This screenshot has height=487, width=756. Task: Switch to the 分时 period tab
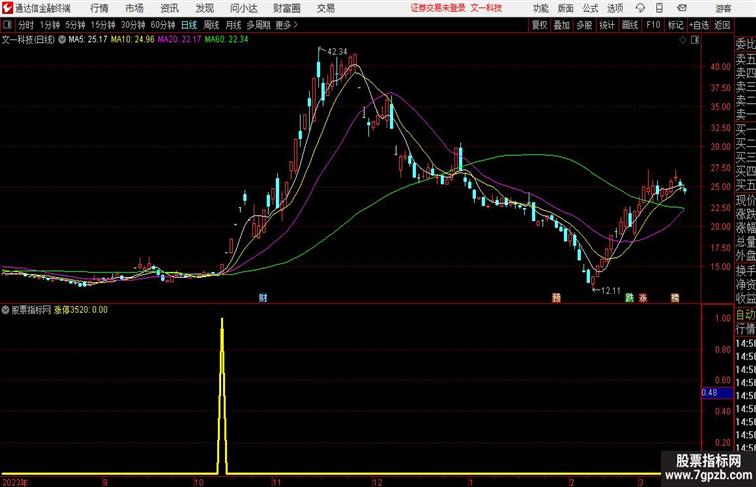pyautogui.click(x=26, y=25)
